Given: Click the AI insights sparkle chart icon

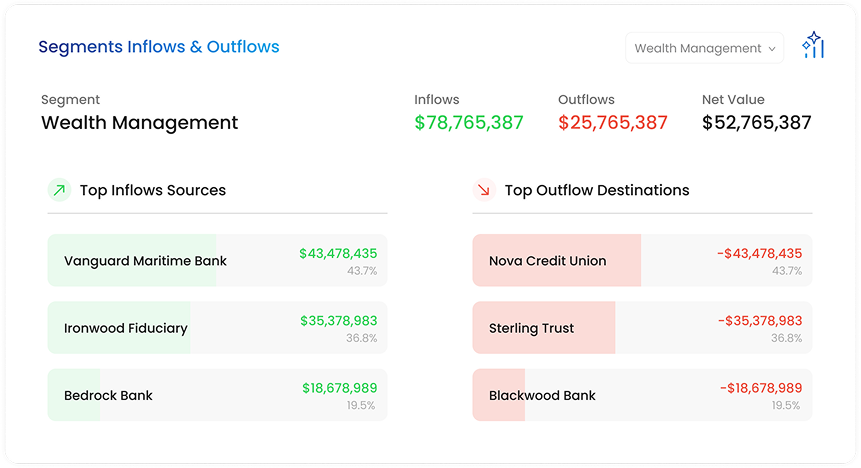Looking at the screenshot, I should [x=813, y=45].
